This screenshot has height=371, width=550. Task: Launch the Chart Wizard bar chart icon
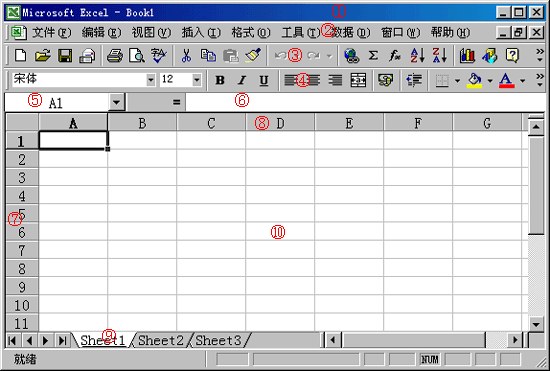click(x=467, y=55)
